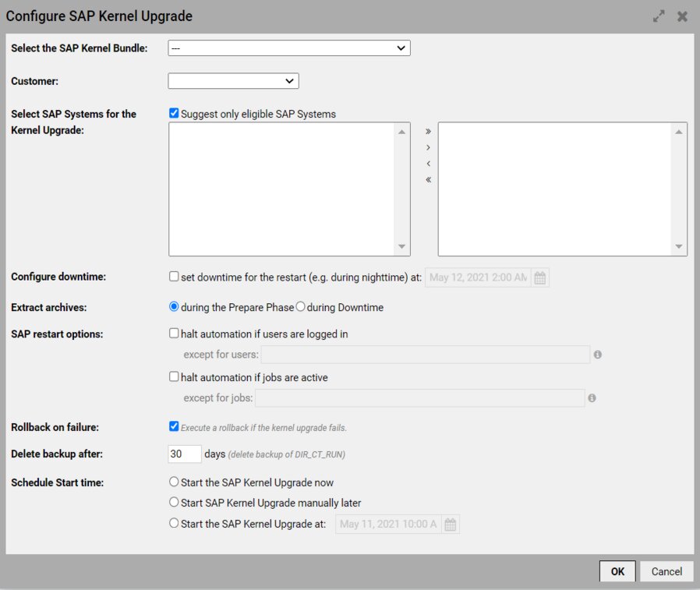The image size is (700, 590).
Task: Move all systems back with double-left arrow
Action: 427,178
